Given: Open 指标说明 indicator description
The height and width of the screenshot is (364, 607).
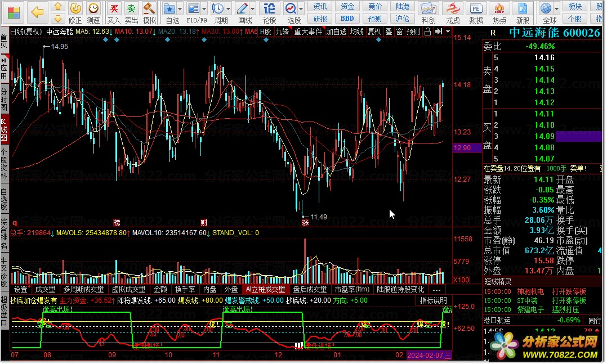Looking at the screenshot, I should (x=433, y=300).
